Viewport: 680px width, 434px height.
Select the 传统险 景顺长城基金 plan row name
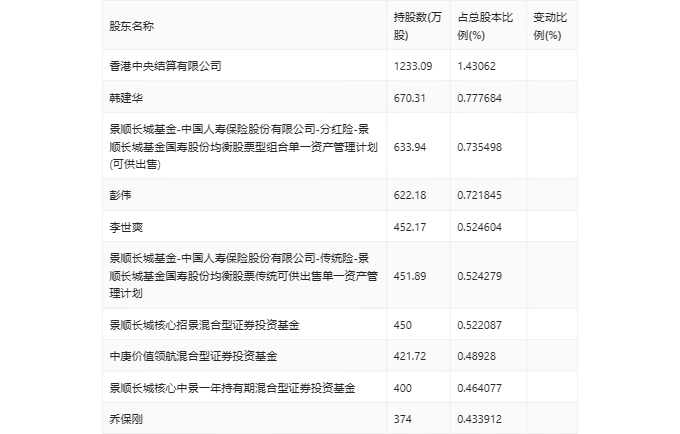(243, 276)
